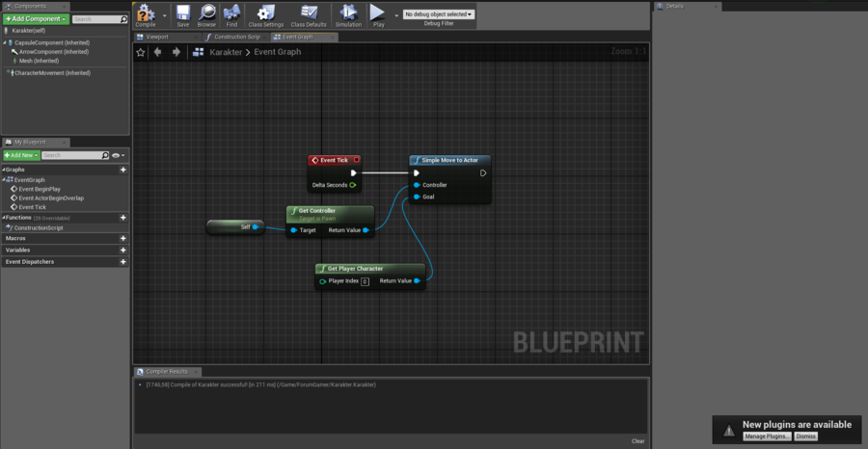Open view options eye icon

(118, 155)
